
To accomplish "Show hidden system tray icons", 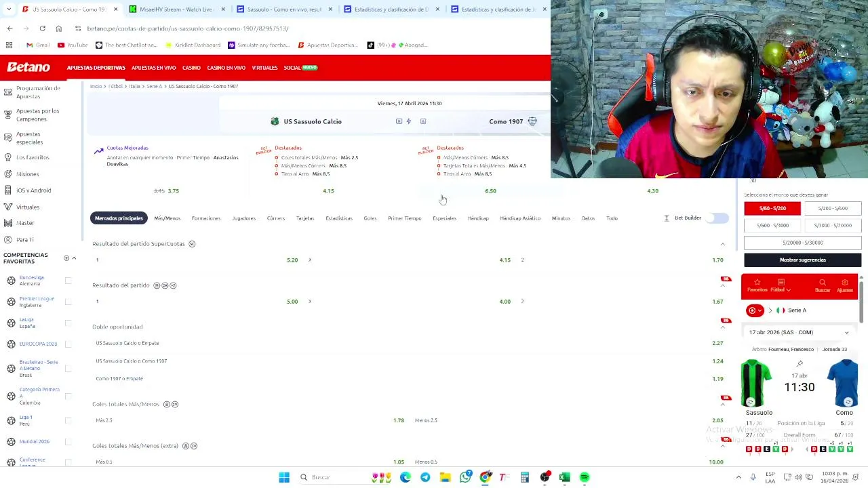I will (738, 477).
